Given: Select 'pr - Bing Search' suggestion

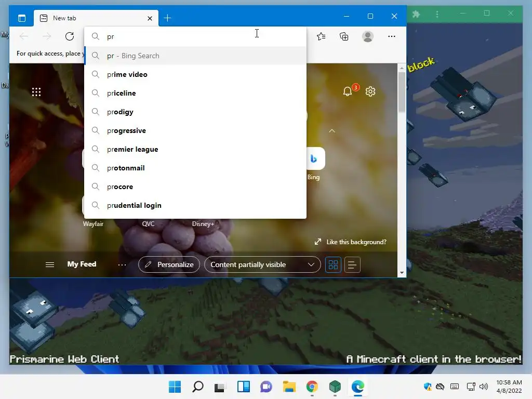Looking at the screenshot, I should [195, 56].
